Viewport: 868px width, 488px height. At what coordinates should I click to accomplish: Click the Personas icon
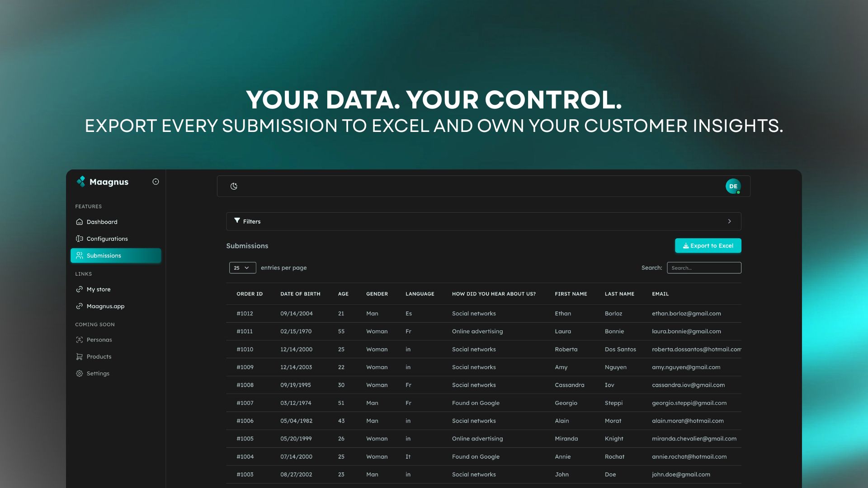(x=80, y=340)
